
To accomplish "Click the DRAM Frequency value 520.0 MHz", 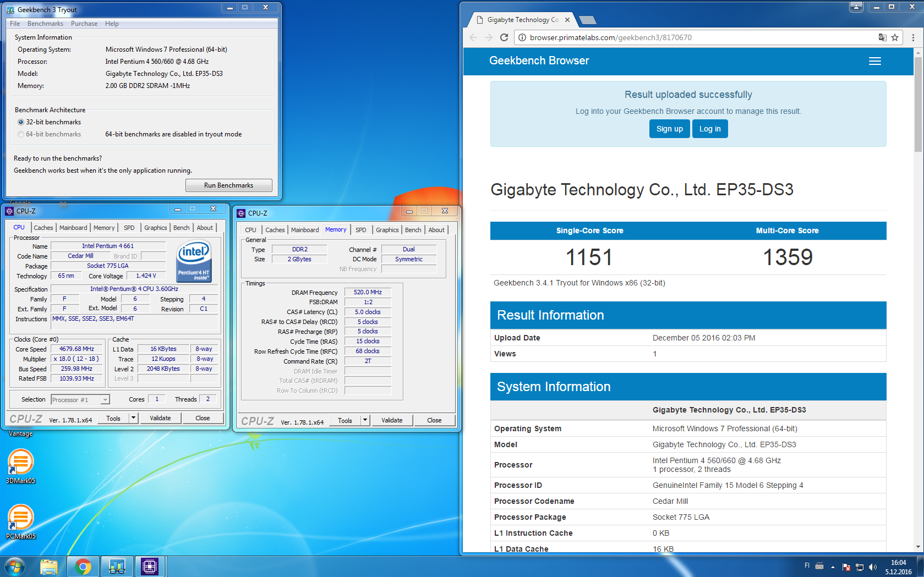I will coord(368,293).
